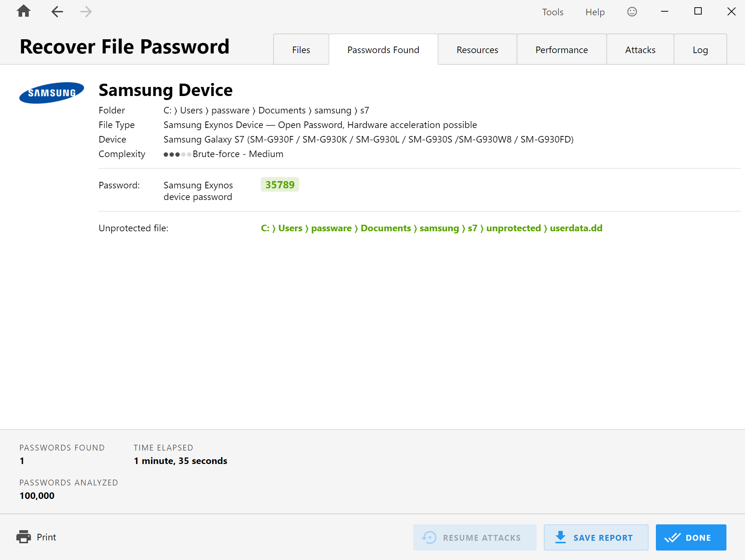Open the Resources tab

[x=477, y=49]
